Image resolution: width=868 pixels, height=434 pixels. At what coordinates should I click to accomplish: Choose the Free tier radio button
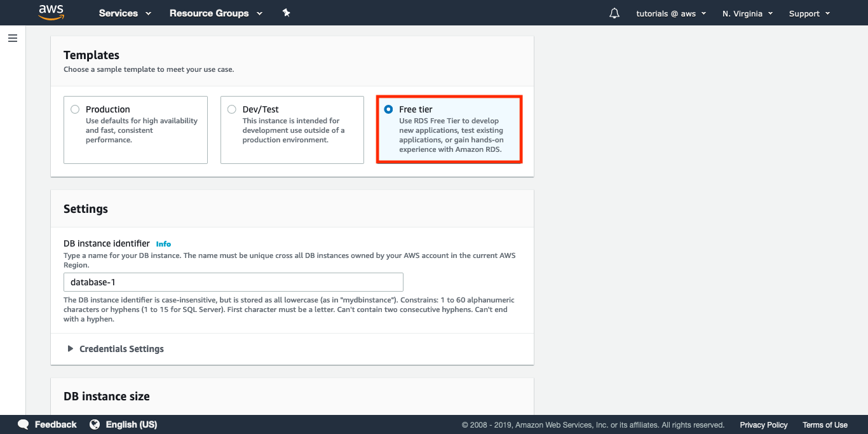(x=388, y=109)
